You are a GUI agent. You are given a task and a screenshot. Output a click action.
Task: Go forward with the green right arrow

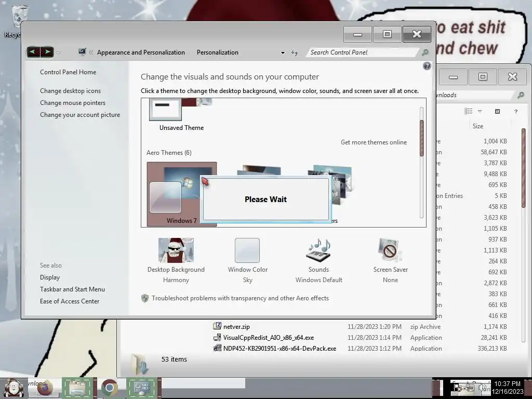47,52
